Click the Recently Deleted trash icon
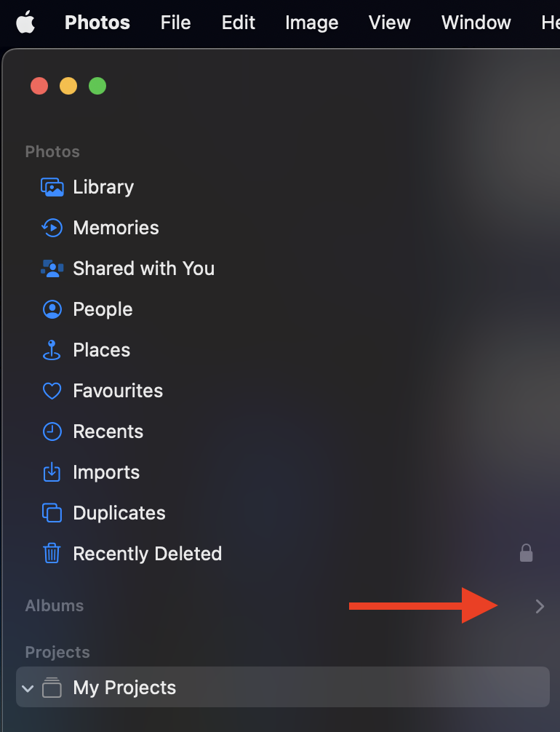 click(x=52, y=553)
